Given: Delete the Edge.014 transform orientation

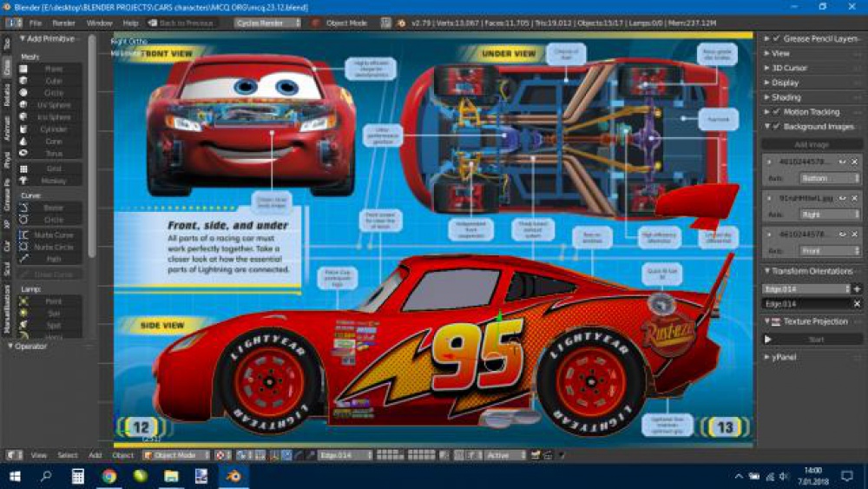Looking at the screenshot, I should [857, 303].
